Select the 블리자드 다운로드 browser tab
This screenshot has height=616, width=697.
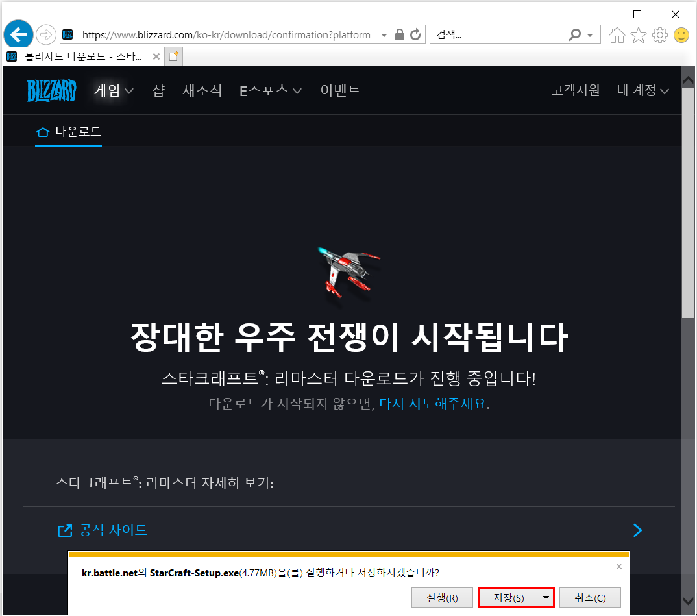point(82,56)
